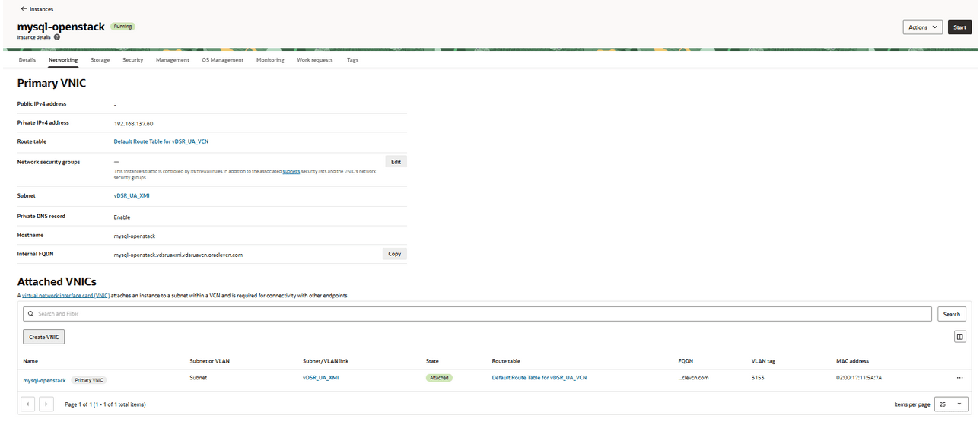
Task: Click the VLAN tag column header
Action: (x=763, y=361)
